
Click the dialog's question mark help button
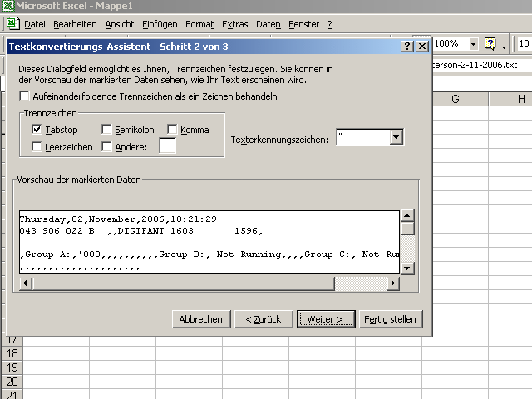point(407,47)
